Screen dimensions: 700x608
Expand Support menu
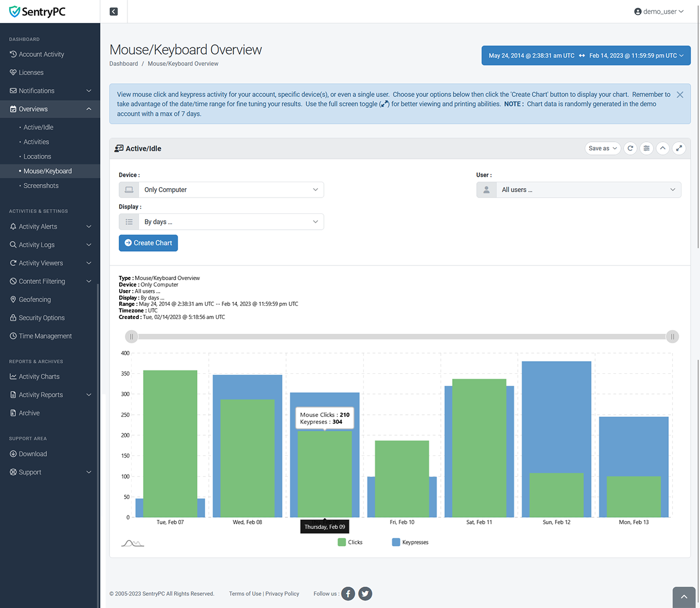pyautogui.click(x=50, y=472)
